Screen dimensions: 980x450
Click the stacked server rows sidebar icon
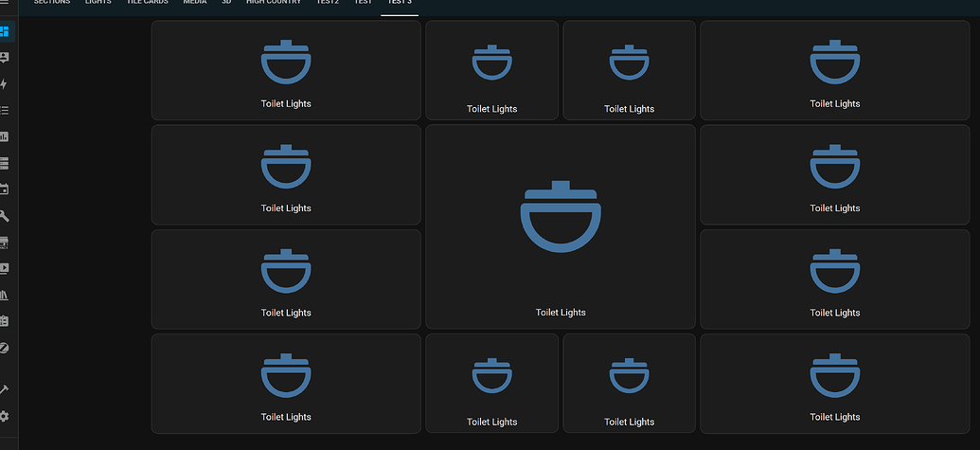click(x=4, y=163)
